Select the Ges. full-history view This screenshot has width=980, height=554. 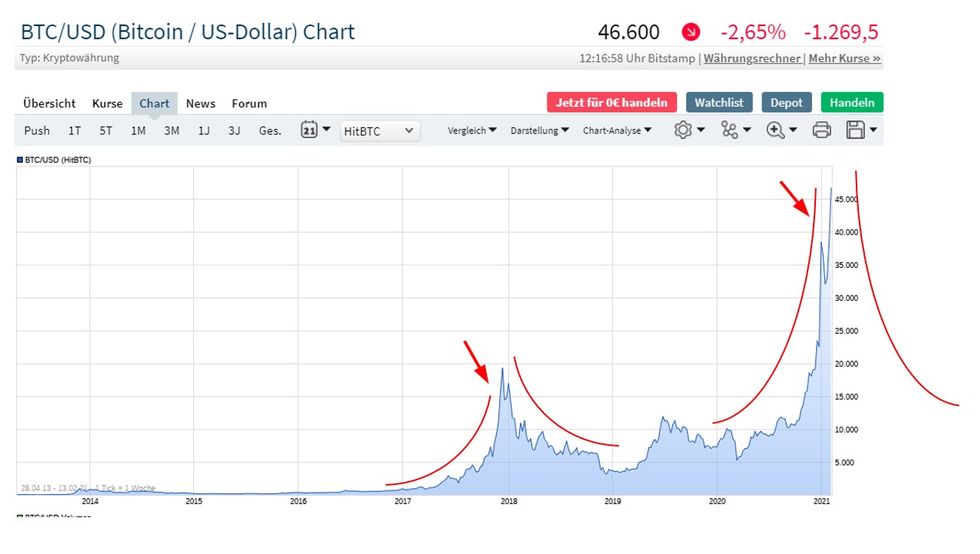click(269, 130)
